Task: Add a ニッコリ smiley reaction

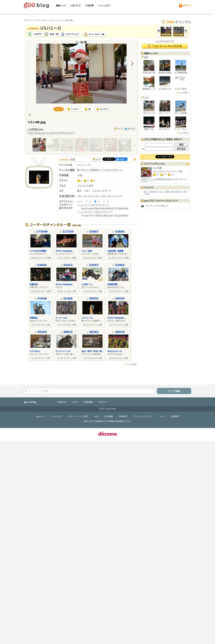Action: pos(73,109)
